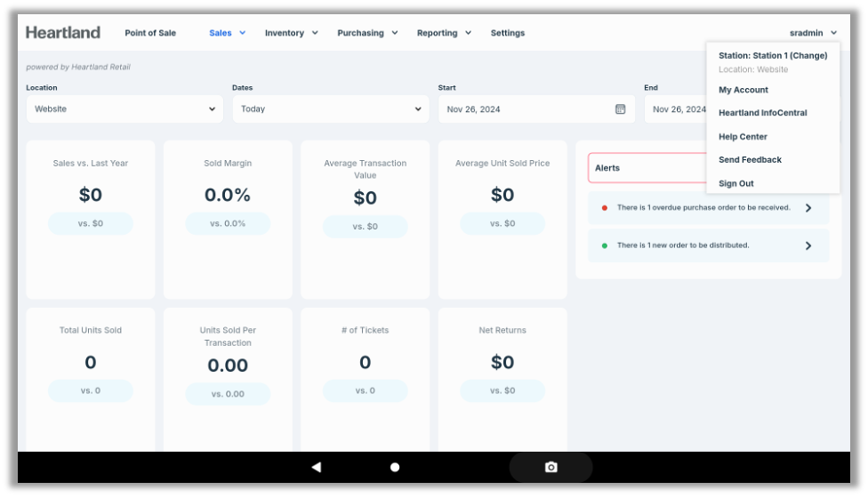The width and height of the screenshot is (868, 498).
Task: Click Station 1 (Change) link
Action: (x=773, y=55)
